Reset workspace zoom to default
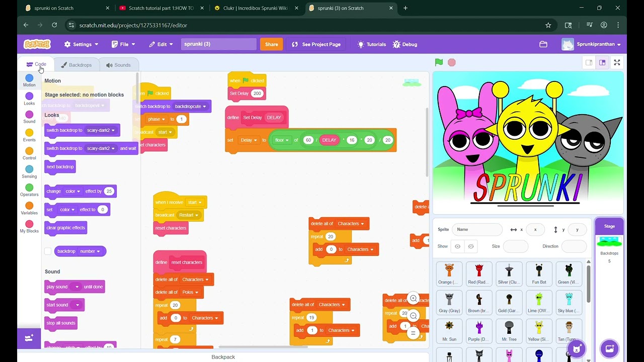Image resolution: width=644 pixels, height=362 pixels. click(414, 333)
